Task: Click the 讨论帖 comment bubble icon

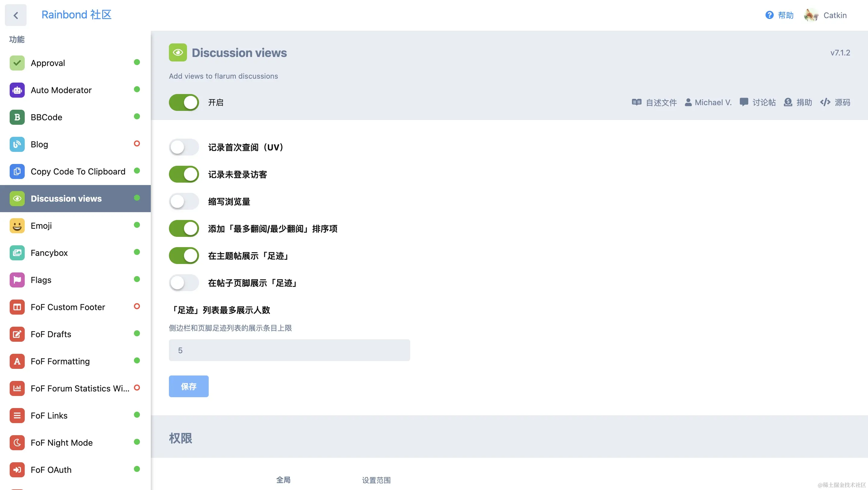Action: pyautogui.click(x=744, y=102)
